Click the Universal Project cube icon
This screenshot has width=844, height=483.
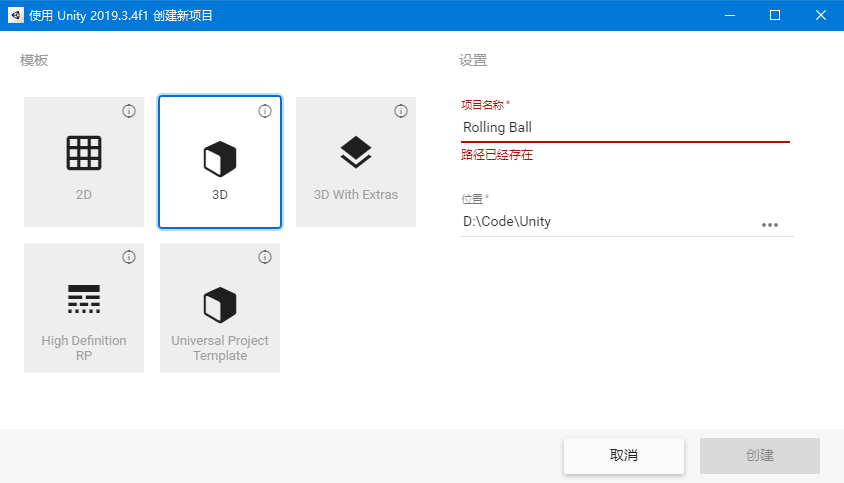(x=220, y=305)
